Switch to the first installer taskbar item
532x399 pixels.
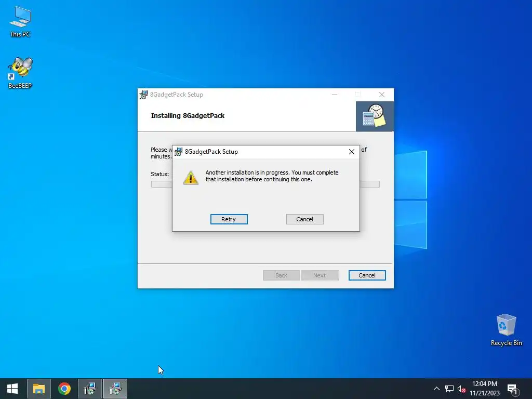click(90, 389)
